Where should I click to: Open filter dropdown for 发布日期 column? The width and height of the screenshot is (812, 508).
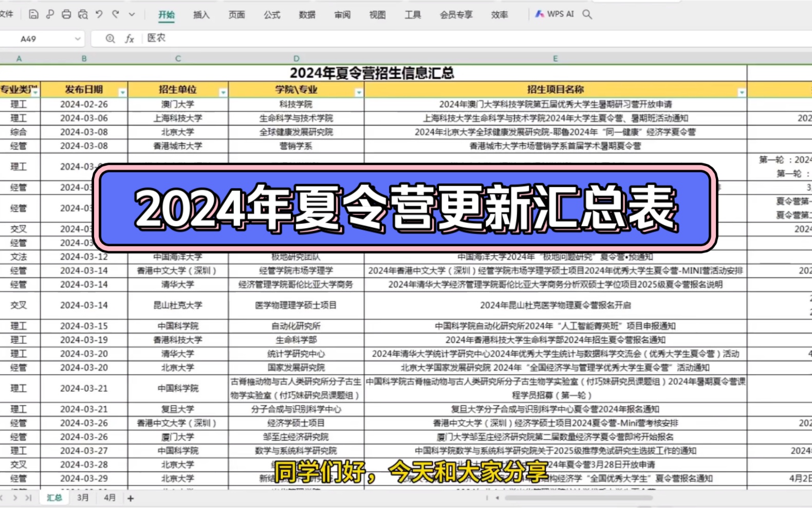pyautogui.click(x=122, y=93)
